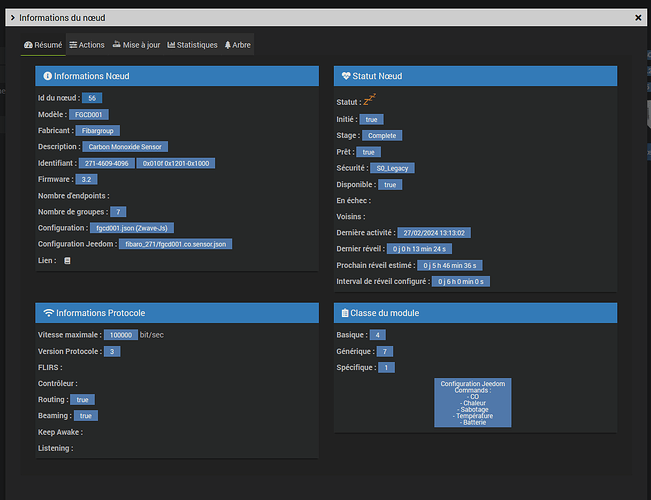Click the firmware version 3.2 badge

[86, 179]
